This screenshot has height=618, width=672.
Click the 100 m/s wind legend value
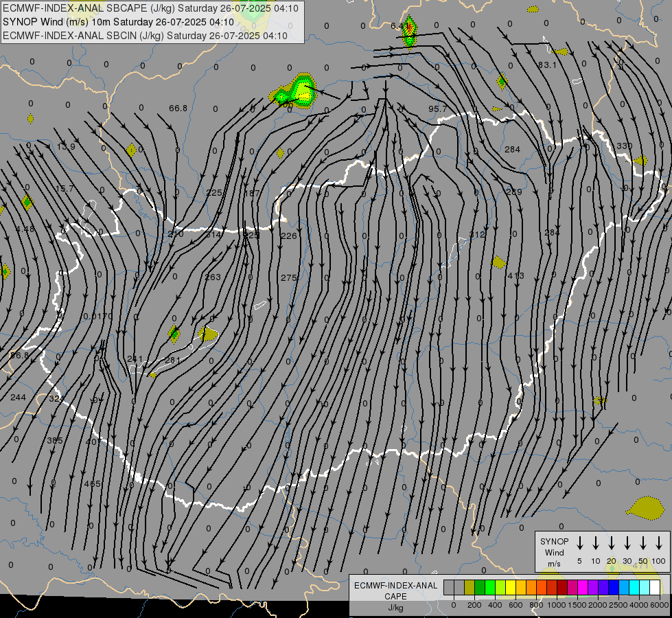659,561
